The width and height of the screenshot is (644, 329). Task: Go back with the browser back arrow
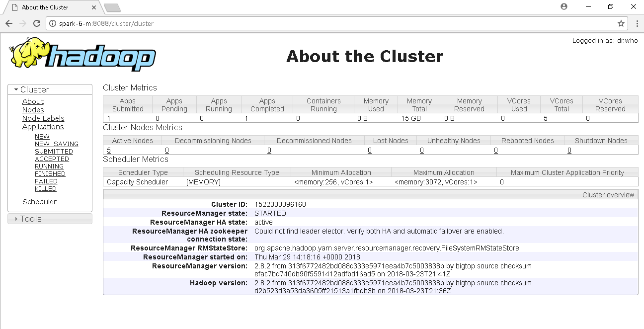tap(9, 23)
